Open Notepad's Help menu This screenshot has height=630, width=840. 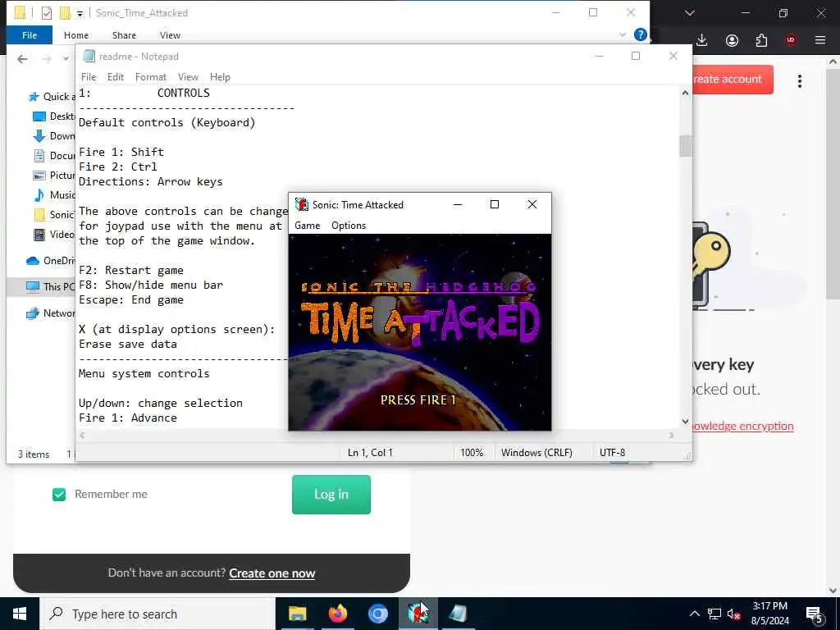[220, 77]
